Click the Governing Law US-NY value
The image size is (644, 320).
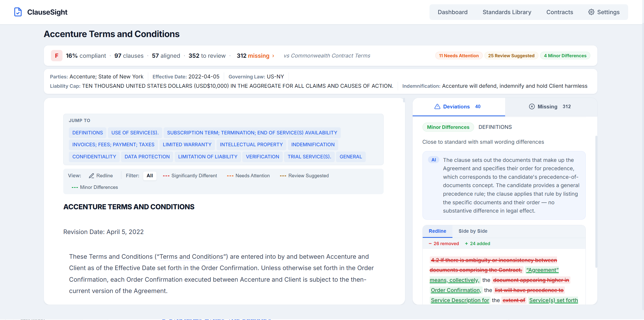275,77
